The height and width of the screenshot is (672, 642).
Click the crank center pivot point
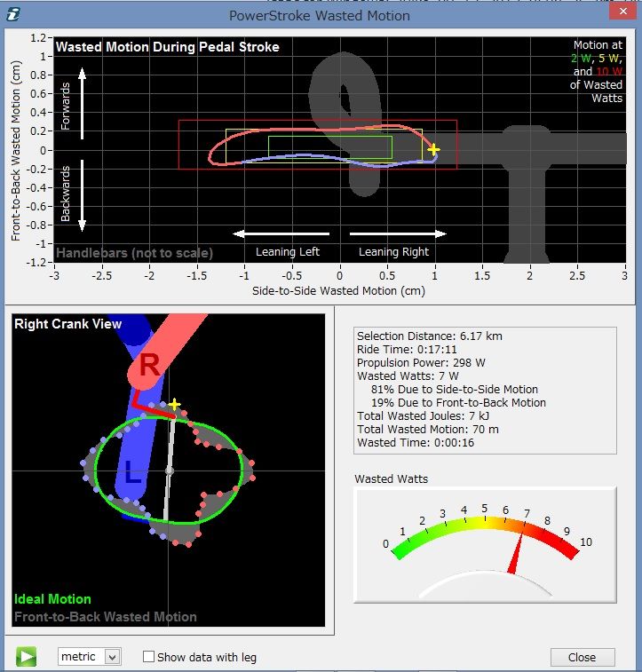[x=169, y=471]
